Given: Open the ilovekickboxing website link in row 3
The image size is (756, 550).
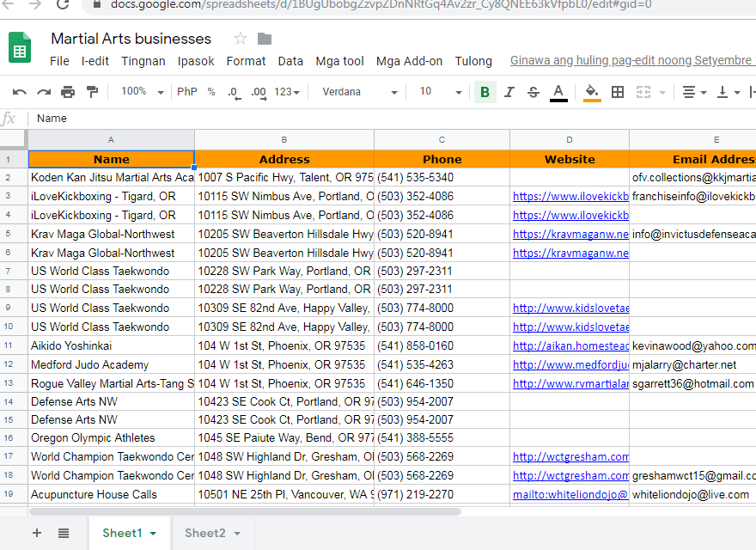Looking at the screenshot, I should click(x=570, y=196).
